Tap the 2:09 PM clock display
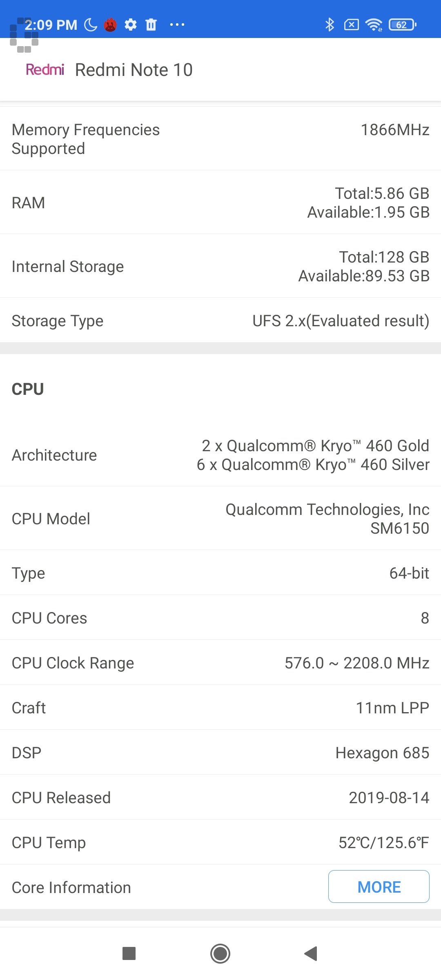The width and height of the screenshot is (441, 980). pos(51,24)
